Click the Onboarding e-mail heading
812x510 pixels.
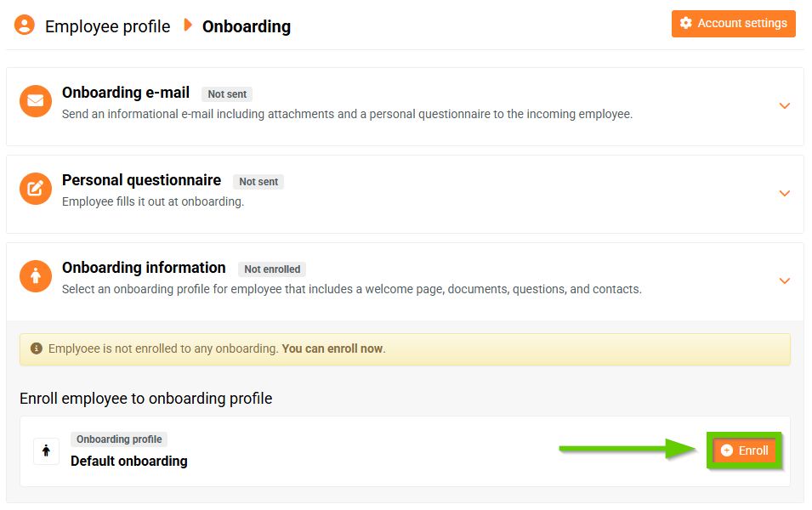click(126, 93)
